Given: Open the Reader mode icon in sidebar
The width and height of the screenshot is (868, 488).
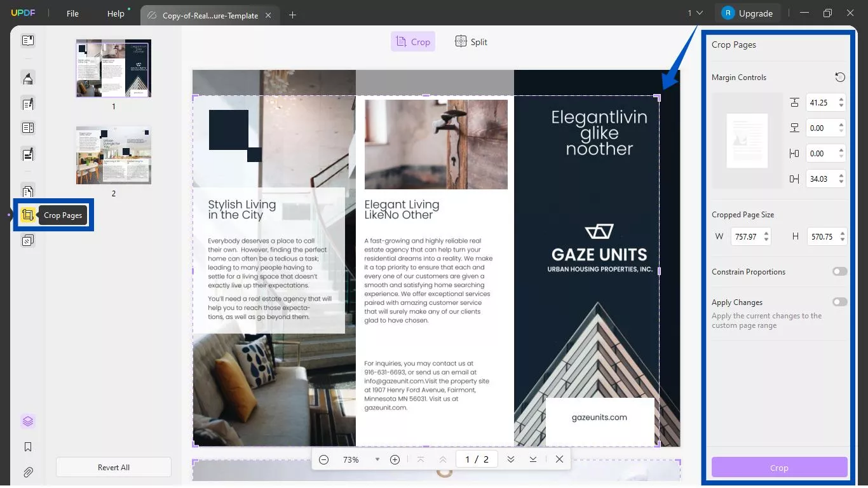Looking at the screenshot, I should 28,41.
